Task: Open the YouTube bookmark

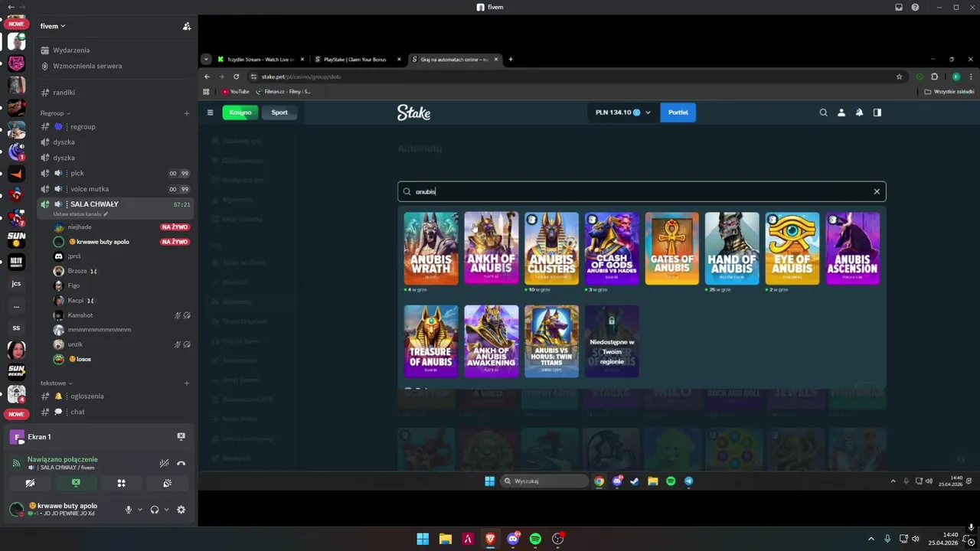Action: coord(236,91)
